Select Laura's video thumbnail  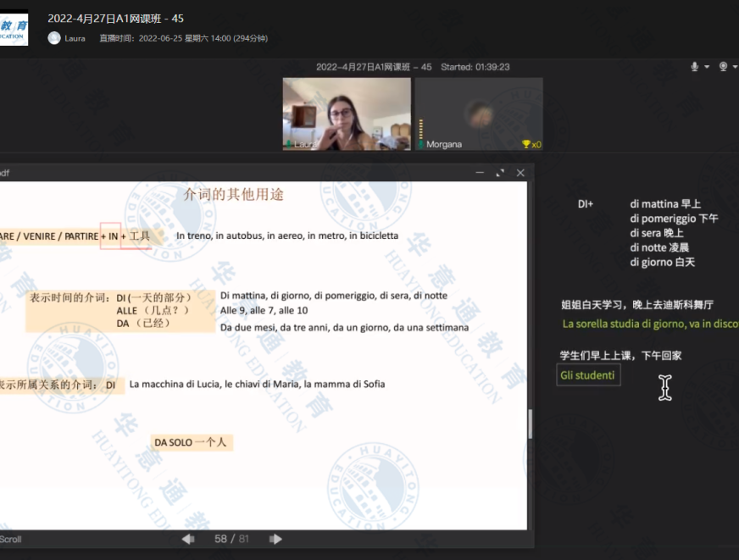point(346,112)
